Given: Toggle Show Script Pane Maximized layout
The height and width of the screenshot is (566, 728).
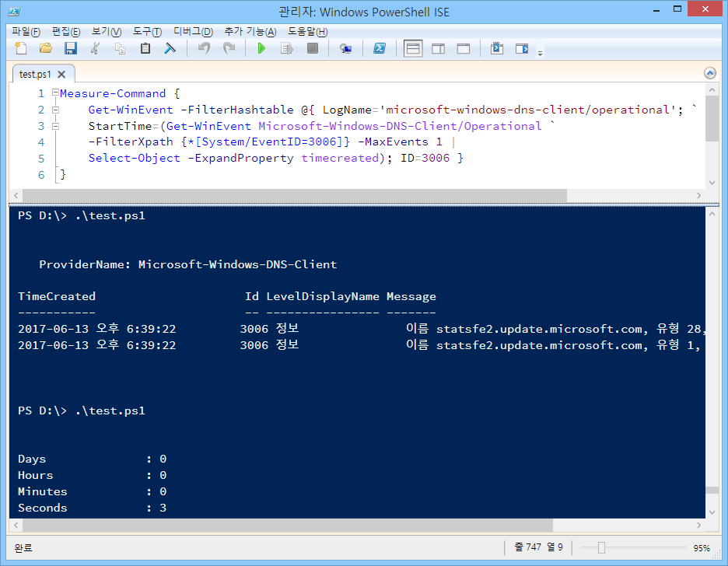Looking at the screenshot, I should tap(462, 48).
